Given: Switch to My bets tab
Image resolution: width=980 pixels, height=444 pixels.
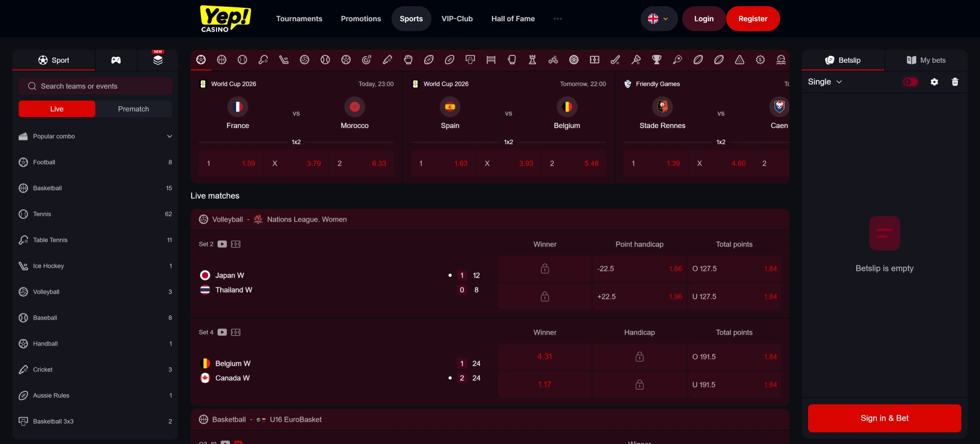Looking at the screenshot, I should (x=926, y=60).
